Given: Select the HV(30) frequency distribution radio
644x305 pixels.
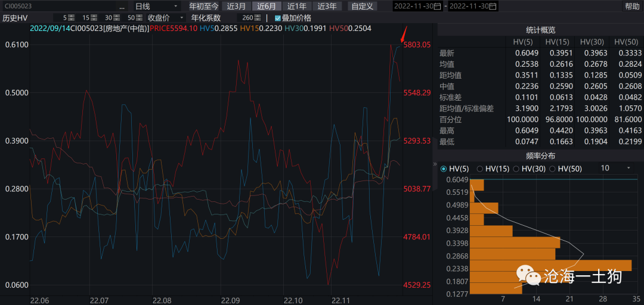Looking at the screenshot, I should (x=517, y=169).
